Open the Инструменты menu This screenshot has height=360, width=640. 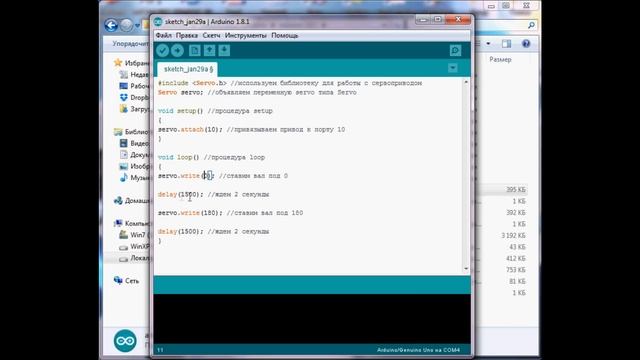246,36
